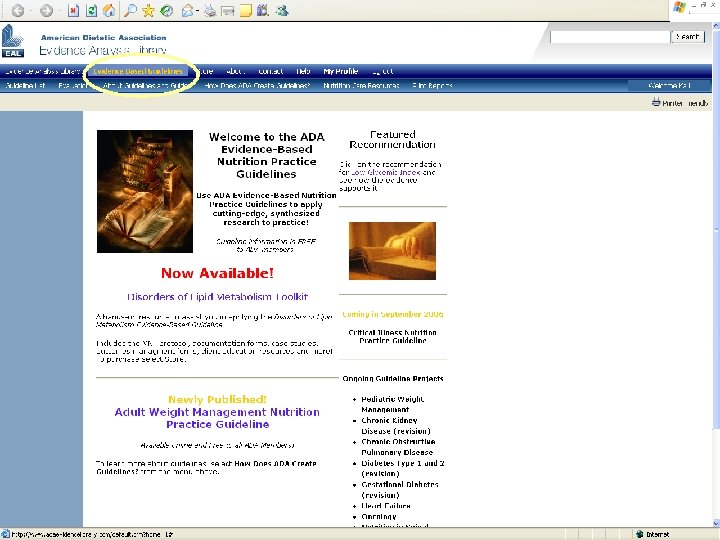Open Adult Weight Management Nutrition Practice Guideline link
Screen dimensions: 720x540
coord(217,418)
